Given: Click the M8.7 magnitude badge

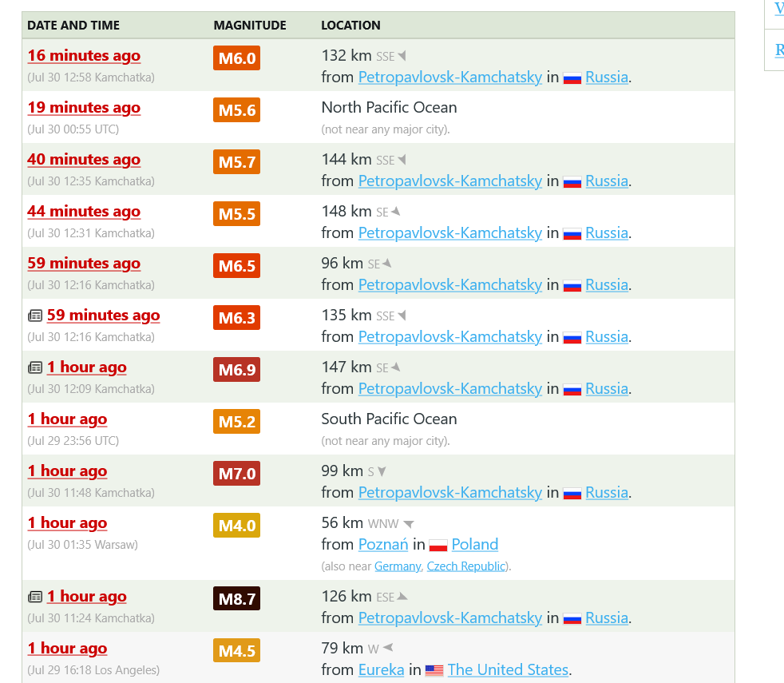Looking at the screenshot, I should pos(236,598).
